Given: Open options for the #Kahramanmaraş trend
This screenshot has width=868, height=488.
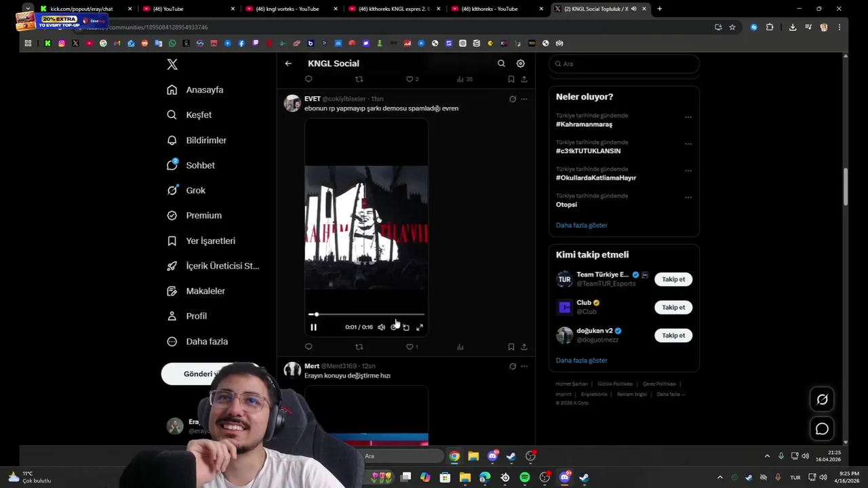Looking at the screenshot, I should click(688, 117).
